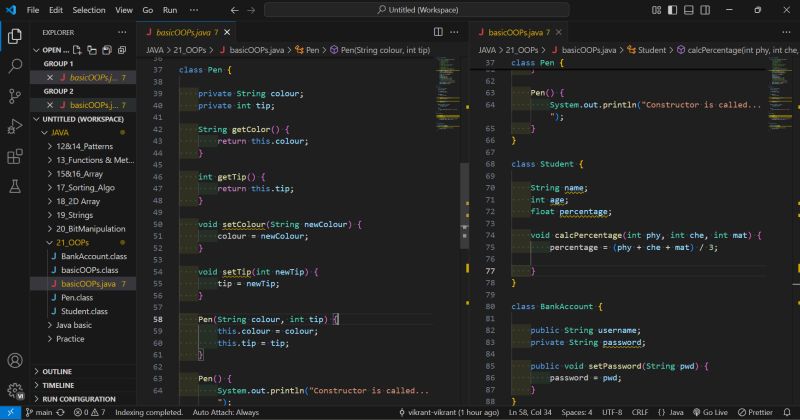Collapse the Open Editors section

tap(36, 50)
